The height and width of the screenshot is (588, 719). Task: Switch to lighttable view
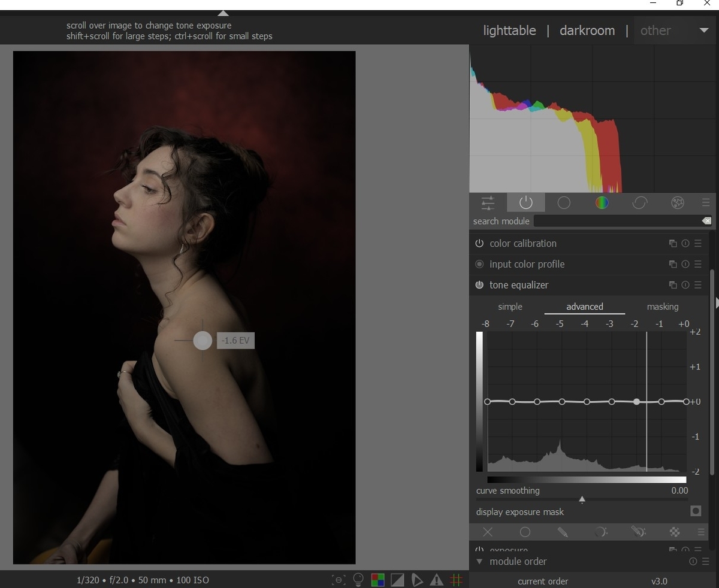pyautogui.click(x=510, y=31)
